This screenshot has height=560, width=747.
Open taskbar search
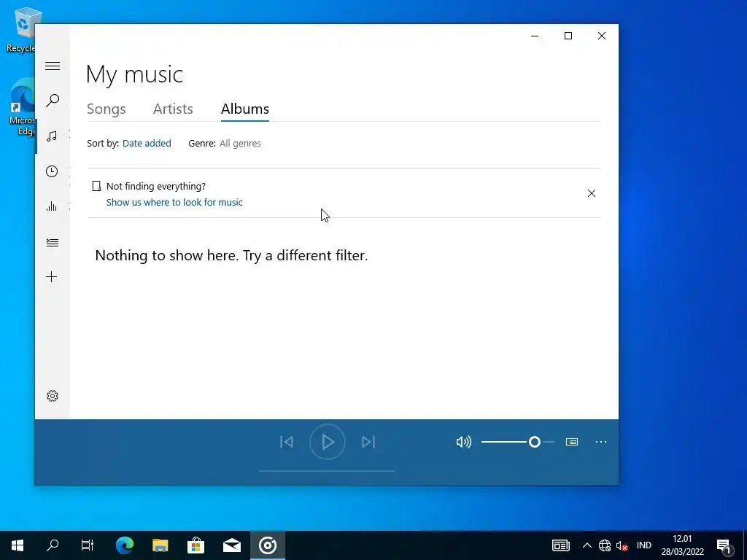tap(53, 545)
